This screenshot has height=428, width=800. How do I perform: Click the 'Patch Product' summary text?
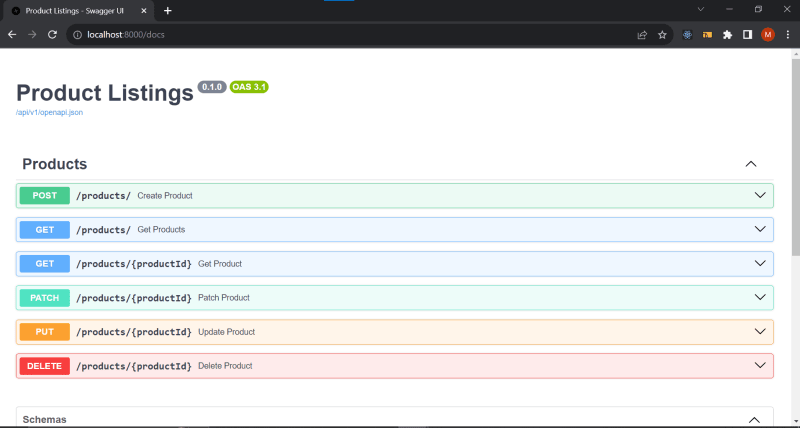pos(224,298)
